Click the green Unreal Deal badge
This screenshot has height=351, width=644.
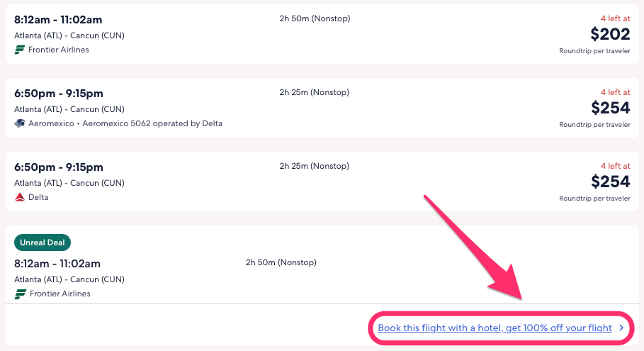pos(43,243)
